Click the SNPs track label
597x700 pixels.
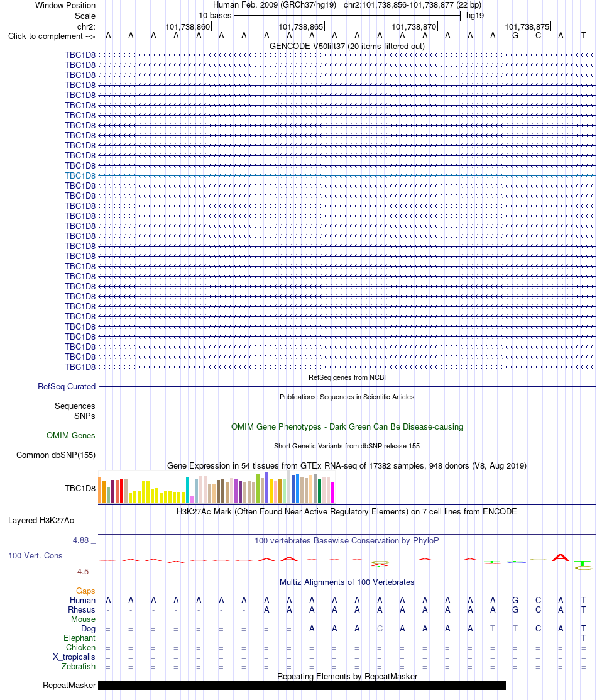click(x=85, y=416)
